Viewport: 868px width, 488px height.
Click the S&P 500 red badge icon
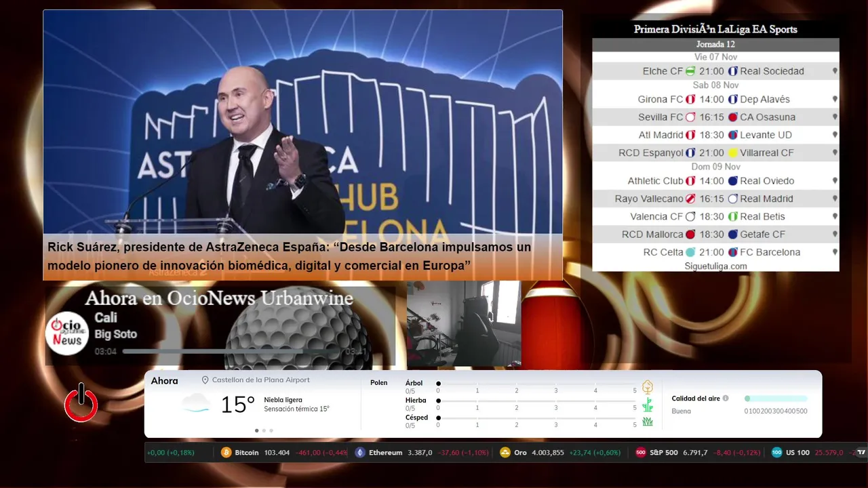click(x=640, y=452)
